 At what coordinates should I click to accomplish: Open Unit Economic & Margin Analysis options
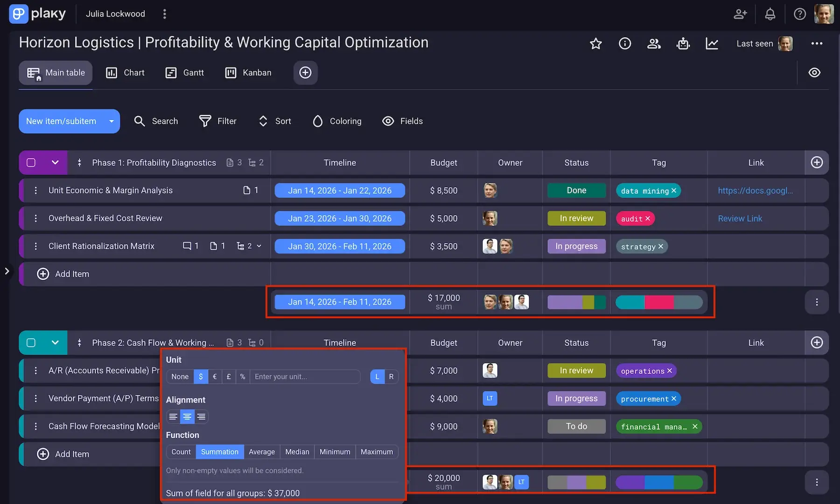tap(36, 190)
